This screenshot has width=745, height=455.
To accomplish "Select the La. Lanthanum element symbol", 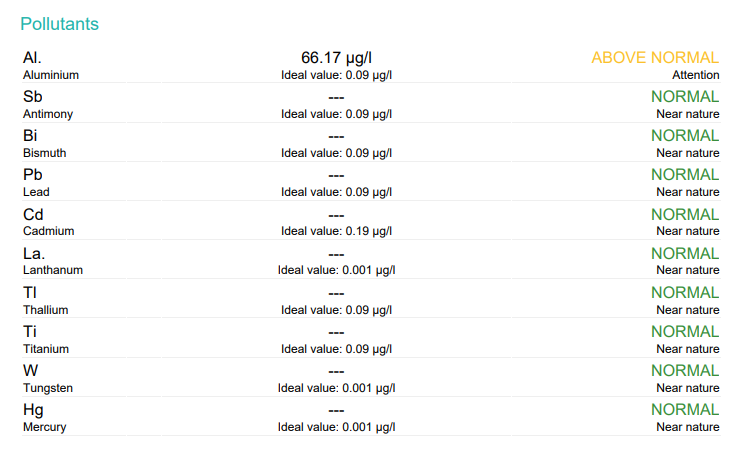I will tap(34, 253).
